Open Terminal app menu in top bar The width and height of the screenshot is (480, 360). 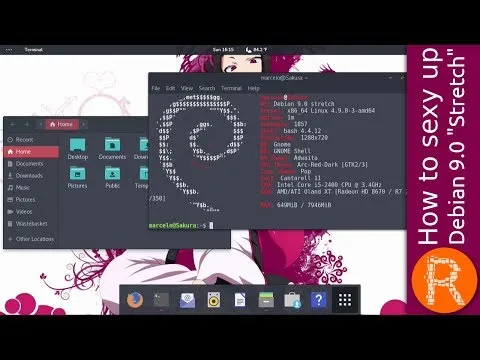click(x=34, y=50)
